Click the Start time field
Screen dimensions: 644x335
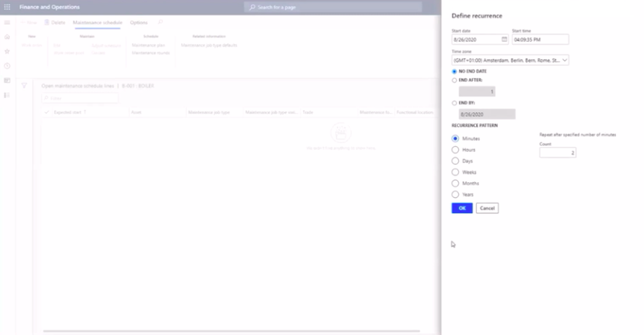click(540, 39)
